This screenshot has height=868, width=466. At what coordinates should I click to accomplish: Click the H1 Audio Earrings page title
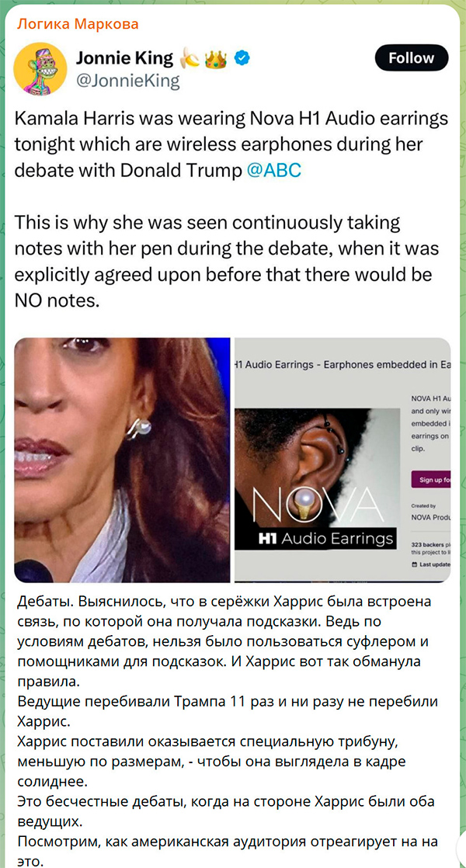(343, 364)
